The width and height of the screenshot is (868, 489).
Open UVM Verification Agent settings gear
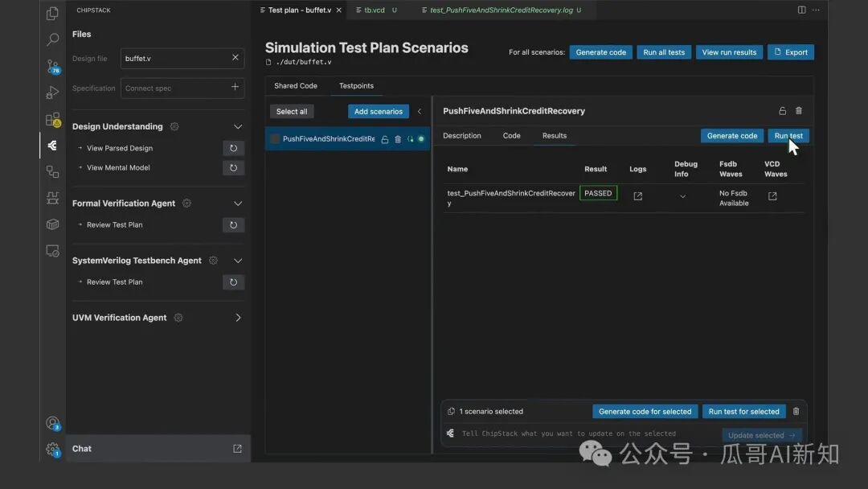click(178, 318)
